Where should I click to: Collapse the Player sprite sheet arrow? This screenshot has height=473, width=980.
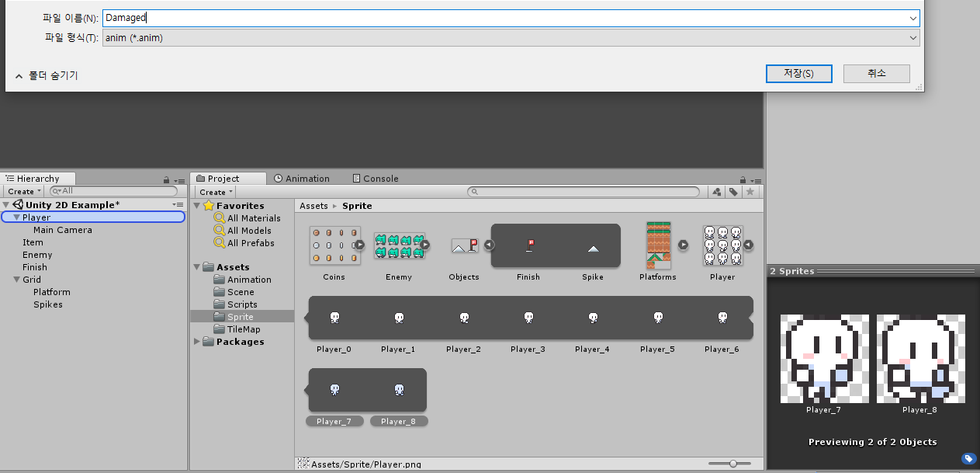click(748, 245)
